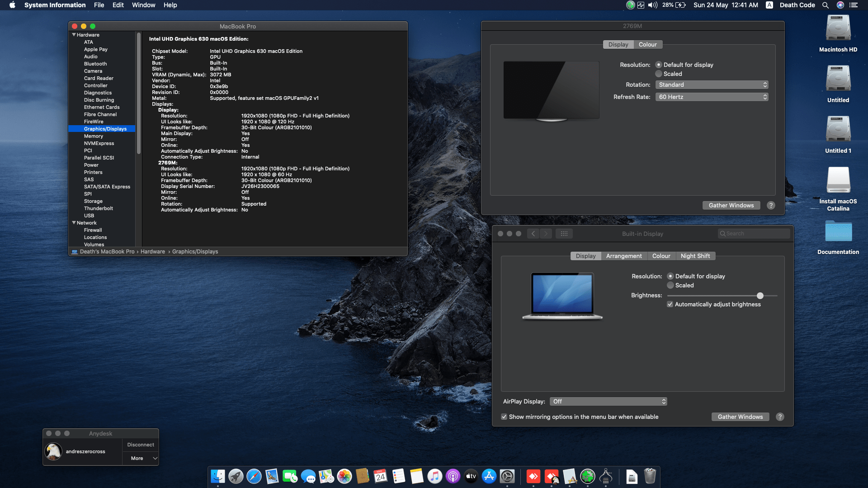Screen dimensions: 868x488
Task: Launch the Music app from the Dock
Action: (x=434, y=476)
